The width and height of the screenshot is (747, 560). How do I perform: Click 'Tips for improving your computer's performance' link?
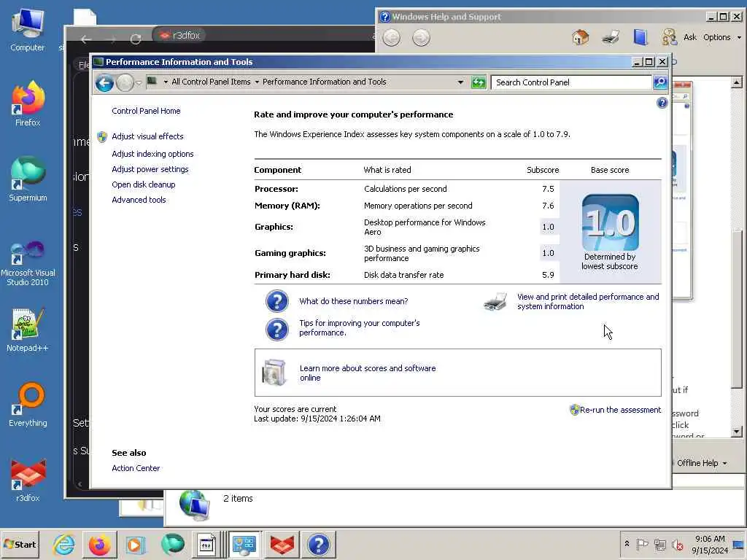[359, 327]
